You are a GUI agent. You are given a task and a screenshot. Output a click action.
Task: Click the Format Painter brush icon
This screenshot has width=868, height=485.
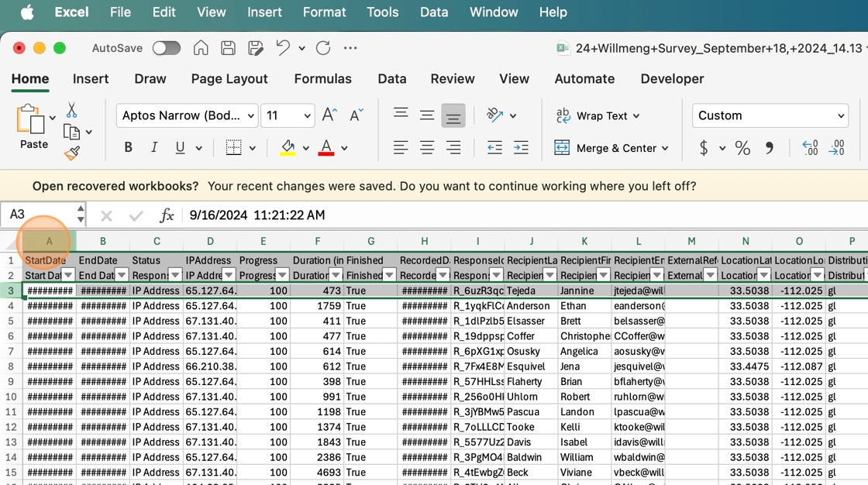[x=72, y=153]
